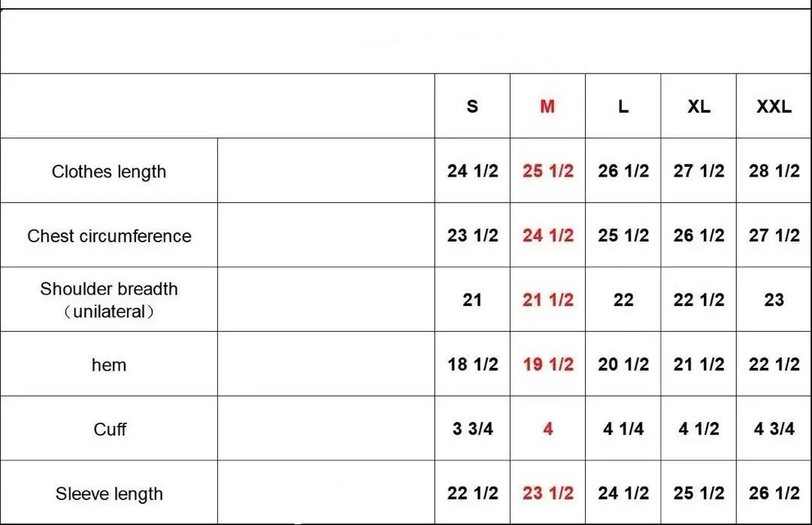Click the Chest circumference value for XXL
The height and width of the screenshot is (525, 812).
click(774, 235)
